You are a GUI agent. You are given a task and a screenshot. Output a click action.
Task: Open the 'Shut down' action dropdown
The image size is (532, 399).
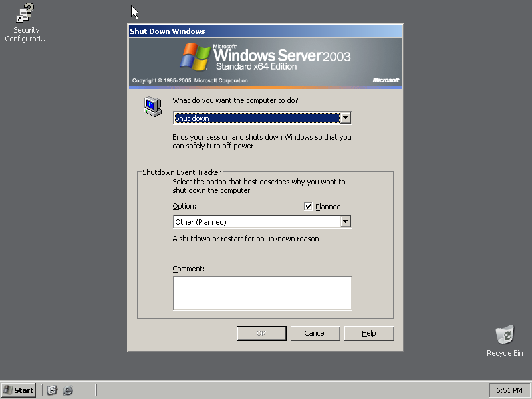[345, 118]
